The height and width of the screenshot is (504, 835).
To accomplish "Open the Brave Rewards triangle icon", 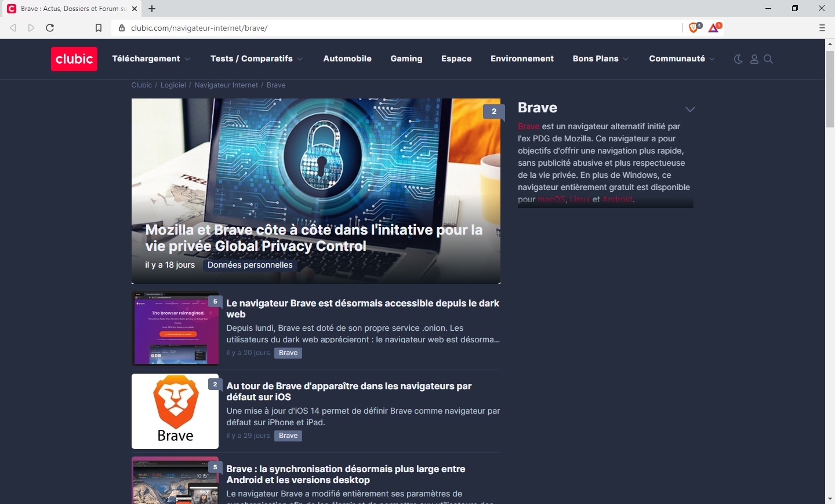I will [714, 28].
